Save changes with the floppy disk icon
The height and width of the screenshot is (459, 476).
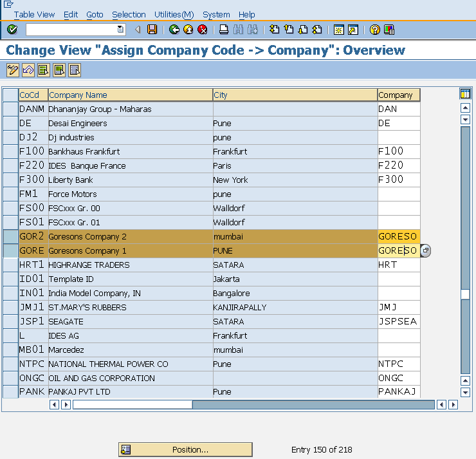click(152, 30)
